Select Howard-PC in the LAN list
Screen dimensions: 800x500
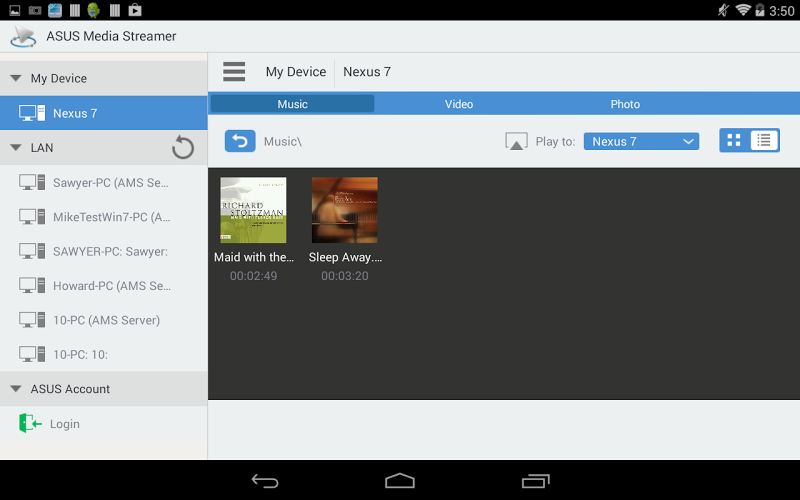point(104,286)
